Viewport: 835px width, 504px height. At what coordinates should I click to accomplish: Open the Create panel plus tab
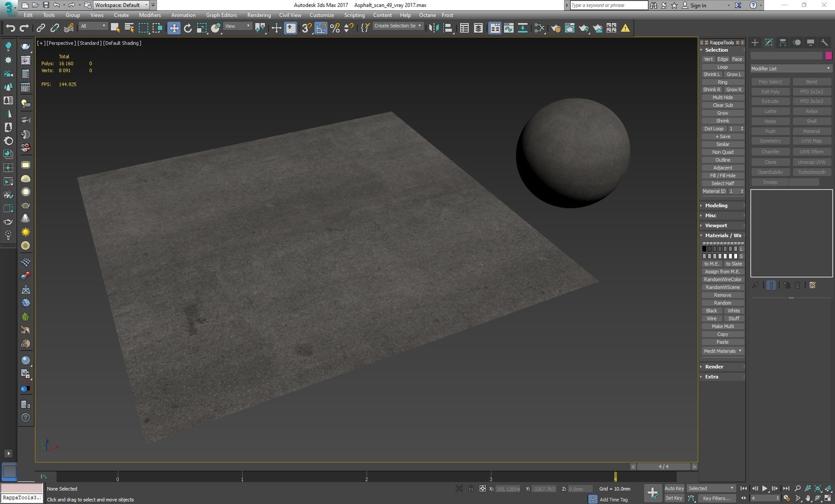755,43
